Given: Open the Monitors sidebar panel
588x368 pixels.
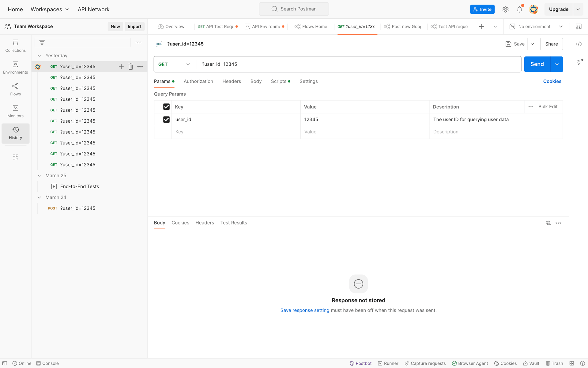Looking at the screenshot, I should coord(15,111).
